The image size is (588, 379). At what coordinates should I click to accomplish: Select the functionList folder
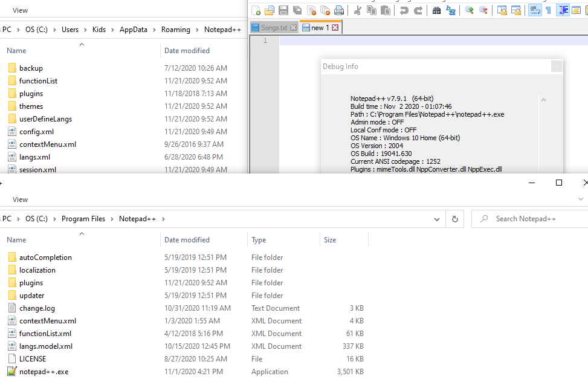(38, 81)
